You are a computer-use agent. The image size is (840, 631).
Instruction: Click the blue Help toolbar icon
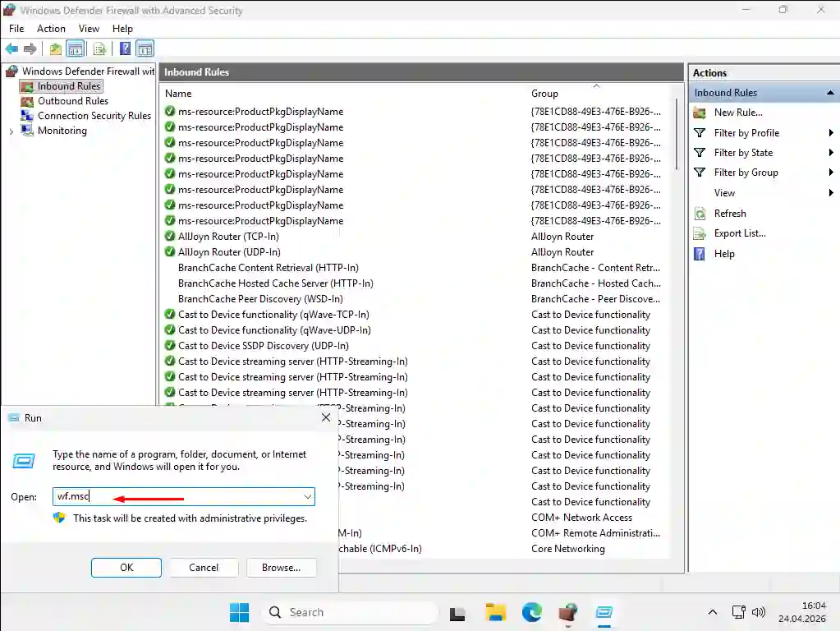coord(125,48)
